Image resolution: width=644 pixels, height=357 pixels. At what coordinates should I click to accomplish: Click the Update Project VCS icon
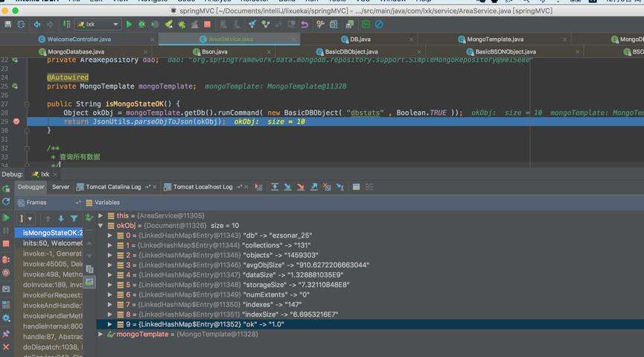(252, 25)
